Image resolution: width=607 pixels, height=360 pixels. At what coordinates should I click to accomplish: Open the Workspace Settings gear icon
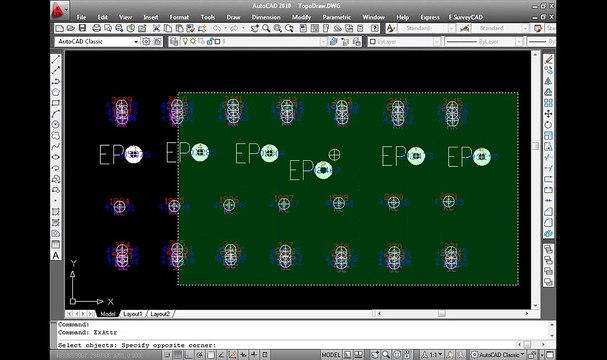[146, 41]
